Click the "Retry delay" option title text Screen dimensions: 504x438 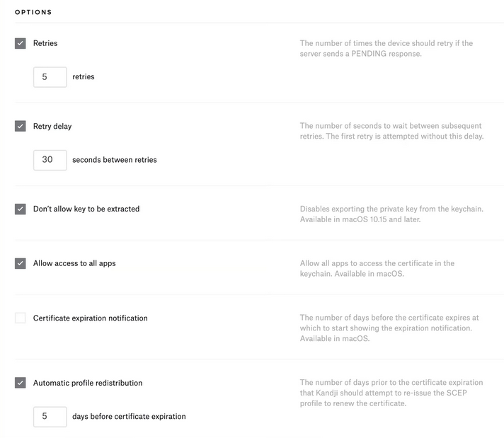[52, 127]
